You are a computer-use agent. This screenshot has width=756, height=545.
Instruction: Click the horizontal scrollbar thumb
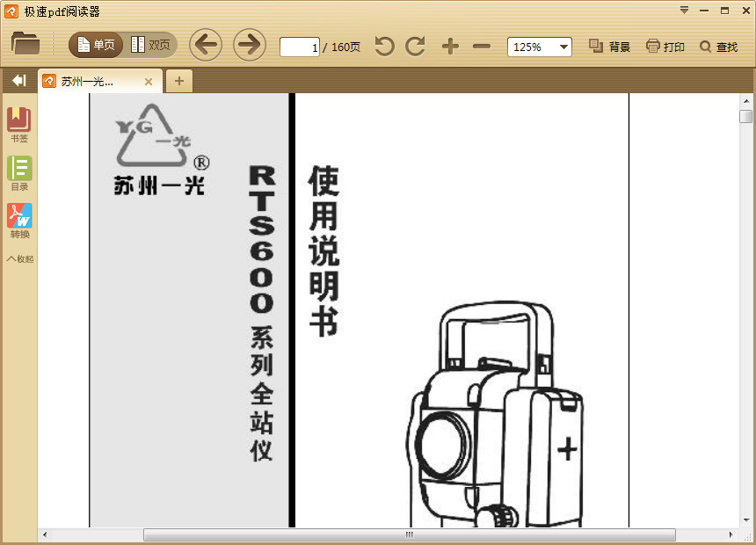click(x=410, y=534)
